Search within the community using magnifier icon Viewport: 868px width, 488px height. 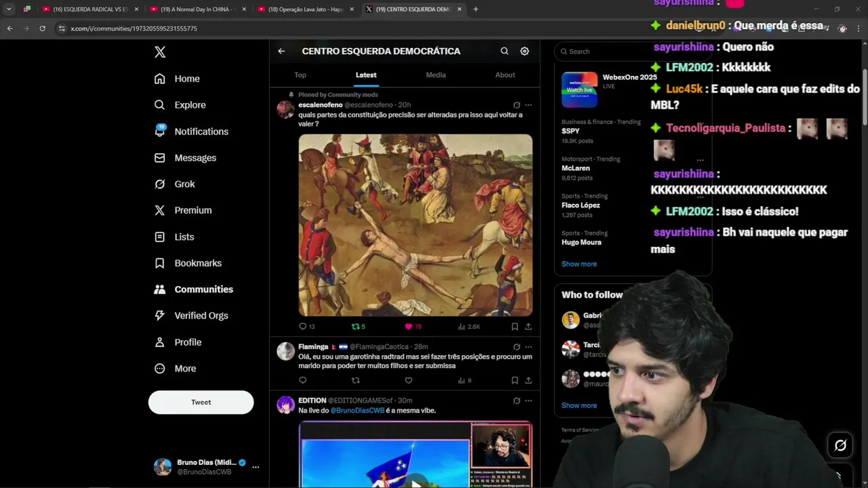pos(505,52)
